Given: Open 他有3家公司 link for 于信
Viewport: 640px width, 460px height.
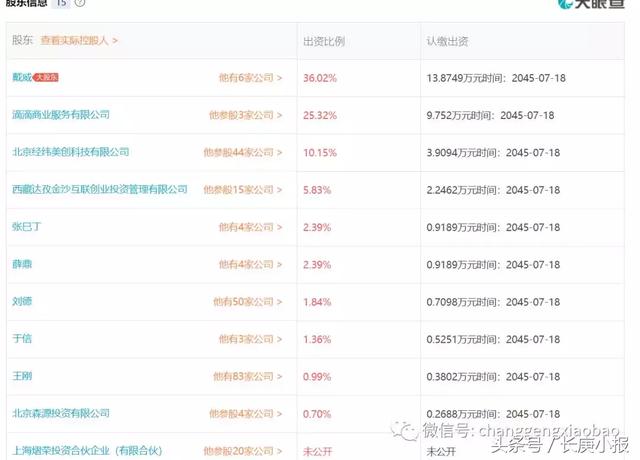Looking at the screenshot, I should (x=250, y=339).
